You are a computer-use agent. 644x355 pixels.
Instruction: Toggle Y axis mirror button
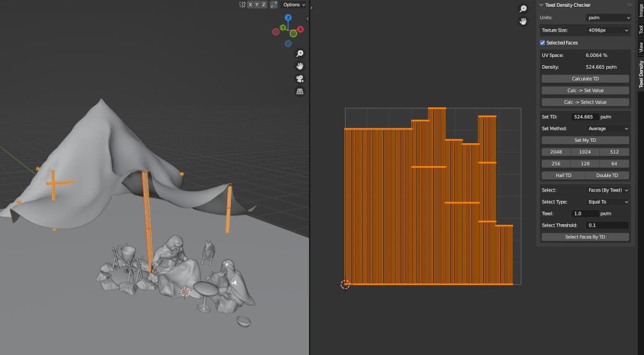(x=257, y=4)
